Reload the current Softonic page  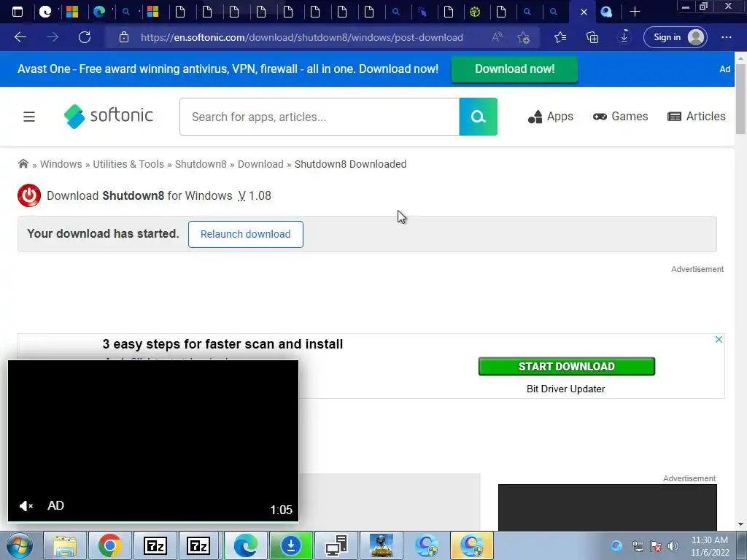[85, 37]
